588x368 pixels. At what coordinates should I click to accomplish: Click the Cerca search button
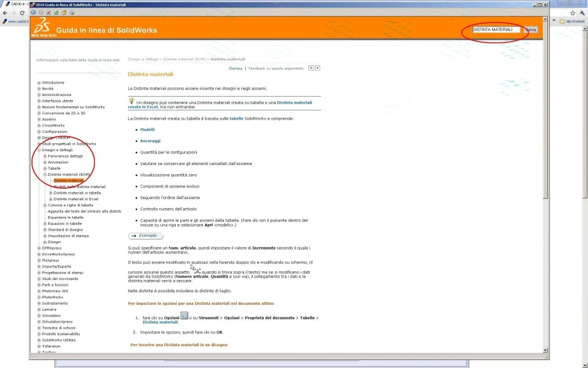pyautogui.click(x=531, y=30)
